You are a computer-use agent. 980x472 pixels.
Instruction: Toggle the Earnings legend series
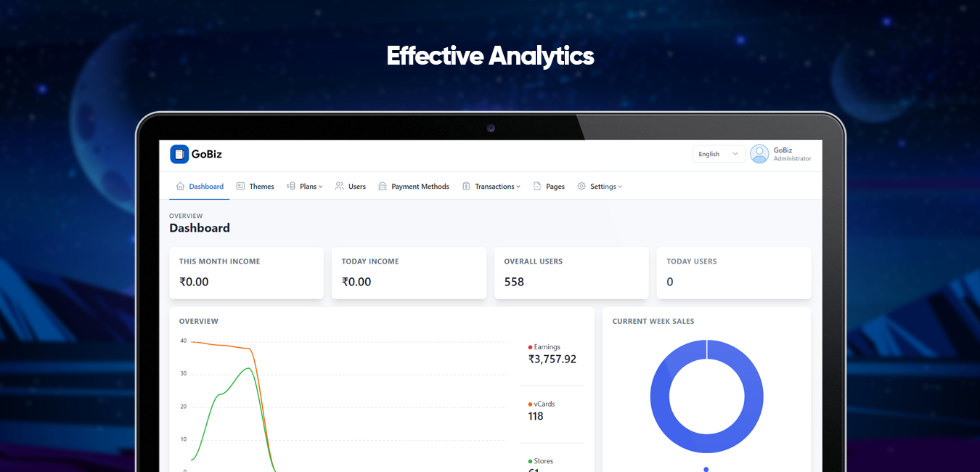click(x=547, y=347)
